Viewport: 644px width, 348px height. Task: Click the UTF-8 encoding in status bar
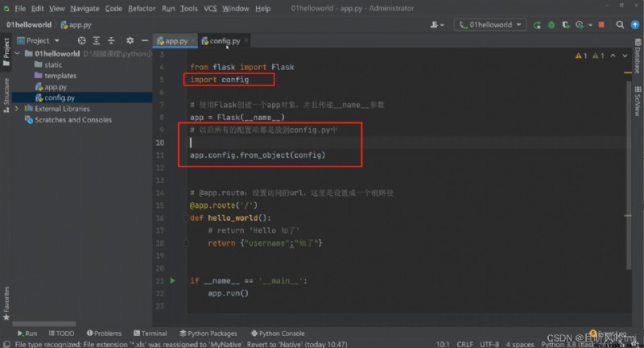(x=489, y=344)
